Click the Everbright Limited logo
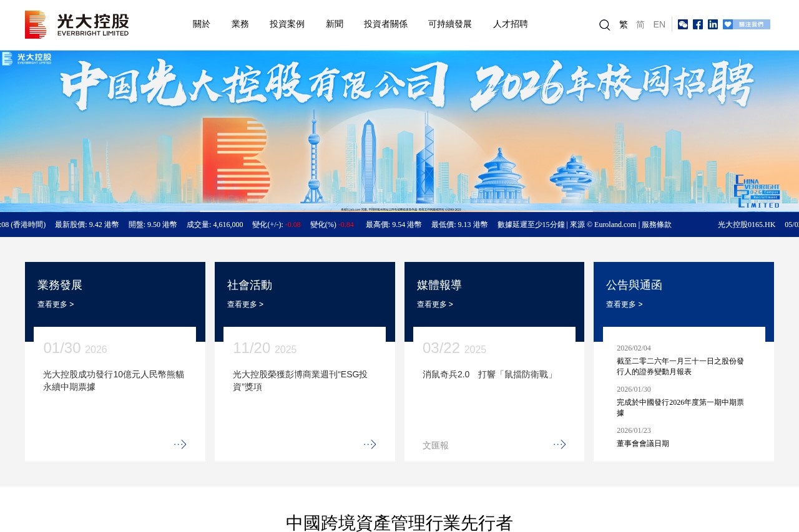This screenshot has width=799, height=532. click(77, 24)
